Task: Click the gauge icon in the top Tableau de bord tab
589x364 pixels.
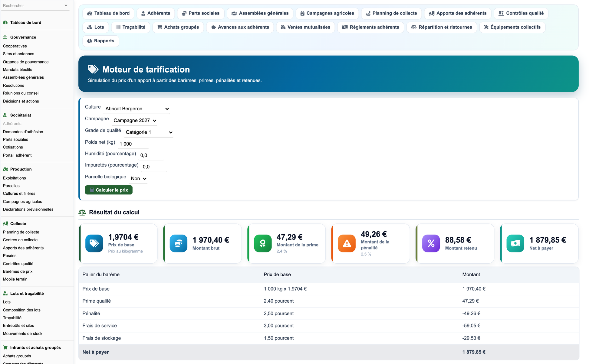Action: pyautogui.click(x=90, y=13)
